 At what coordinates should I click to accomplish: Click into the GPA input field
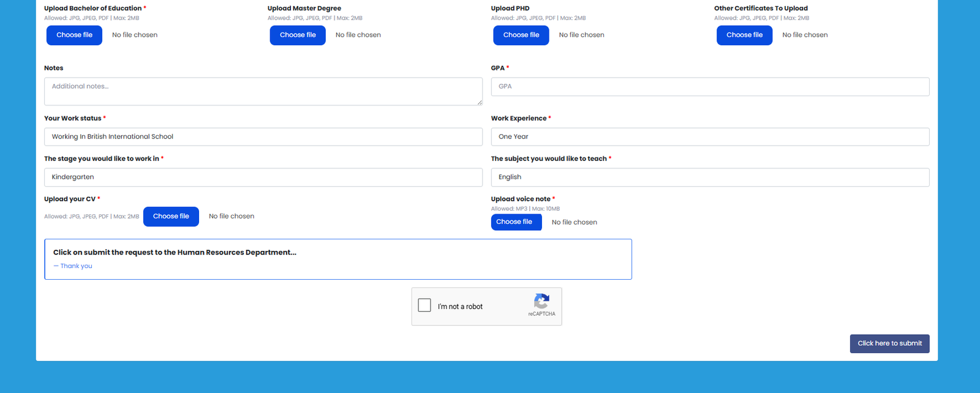pyautogui.click(x=709, y=86)
